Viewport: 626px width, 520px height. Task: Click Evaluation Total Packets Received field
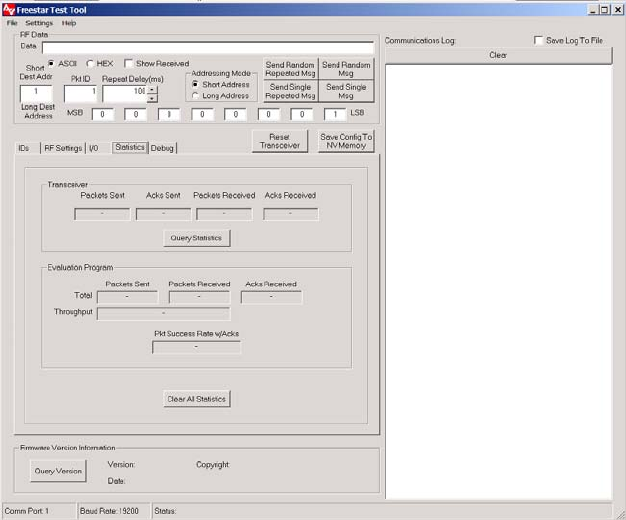pyautogui.click(x=199, y=297)
